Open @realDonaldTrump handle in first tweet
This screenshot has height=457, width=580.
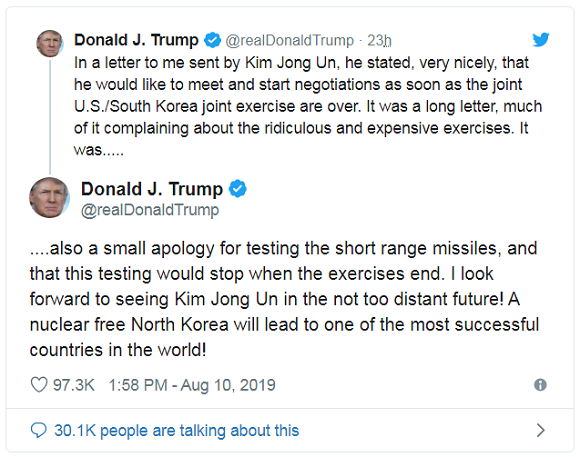pos(289,40)
